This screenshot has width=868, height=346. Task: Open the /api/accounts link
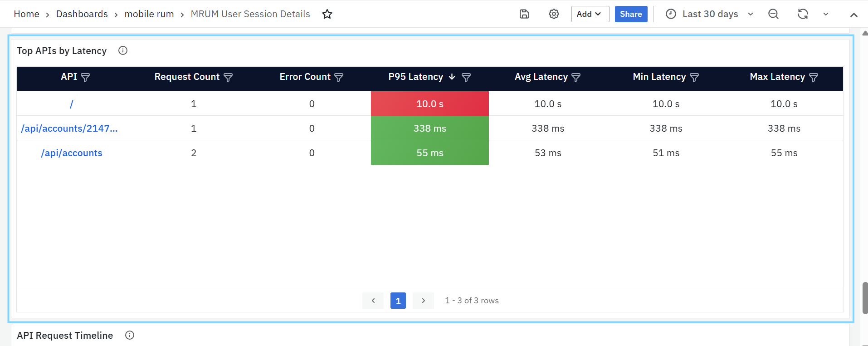pyautogui.click(x=72, y=153)
